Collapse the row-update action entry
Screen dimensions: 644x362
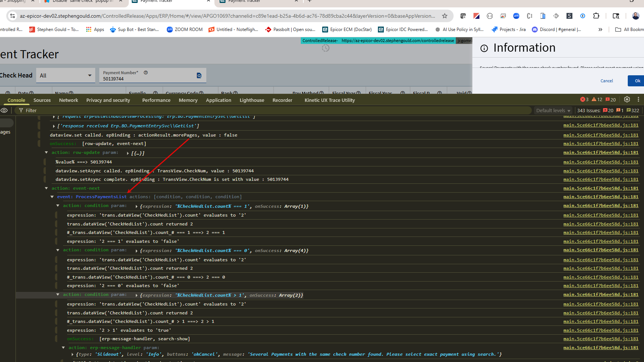(x=47, y=152)
